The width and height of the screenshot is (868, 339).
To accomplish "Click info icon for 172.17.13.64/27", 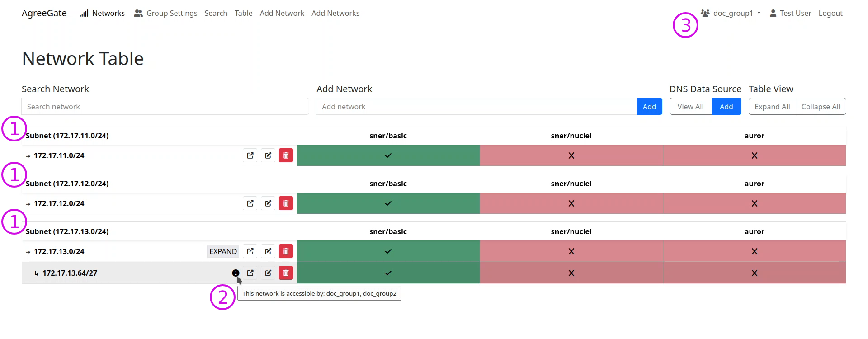I will (x=236, y=273).
